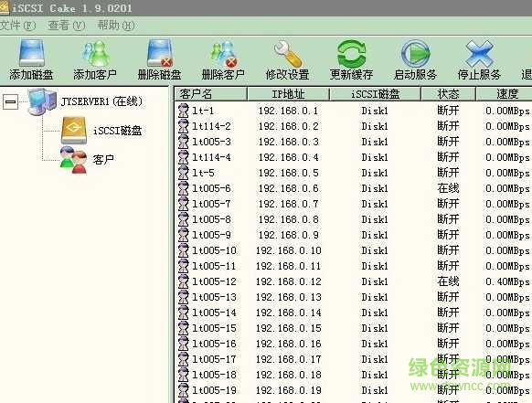Click the Add Client (添加客户) toolbar icon
The height and width of the screenshot is (403, 532).
pos(95,53)
